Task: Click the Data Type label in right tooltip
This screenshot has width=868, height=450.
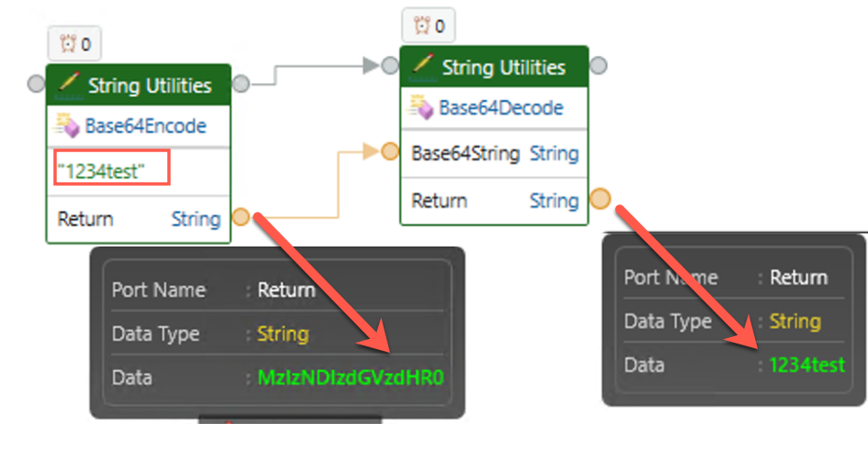Action: [667, 321]
